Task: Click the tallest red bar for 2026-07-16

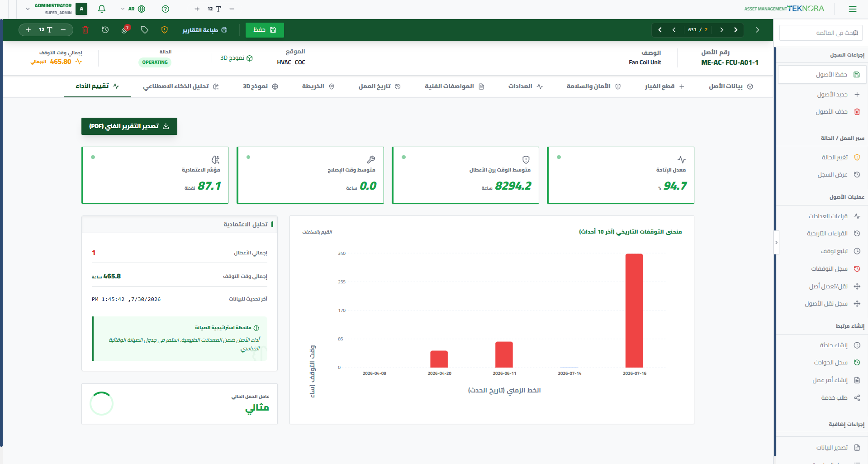Action: tap(634, 311)
